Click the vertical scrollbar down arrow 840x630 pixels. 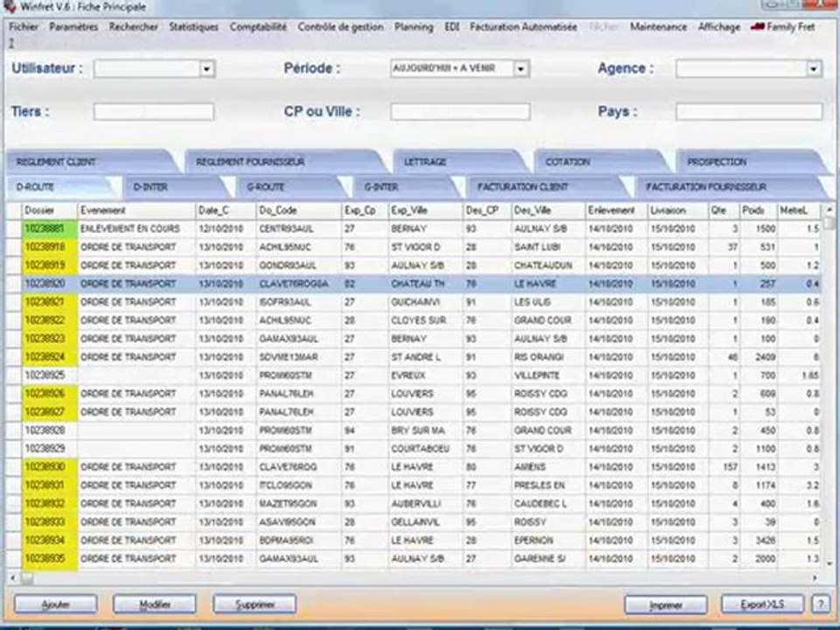pos(829,564)
